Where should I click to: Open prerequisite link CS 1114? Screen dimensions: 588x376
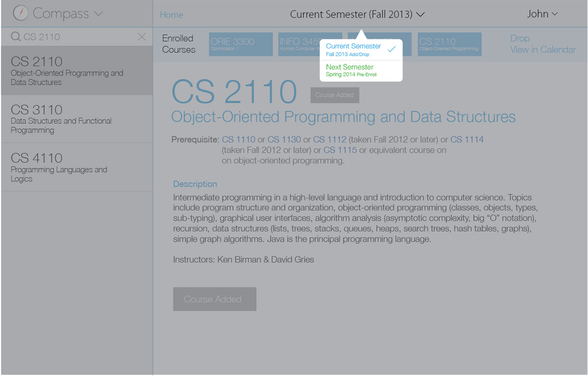pos(467,140)
